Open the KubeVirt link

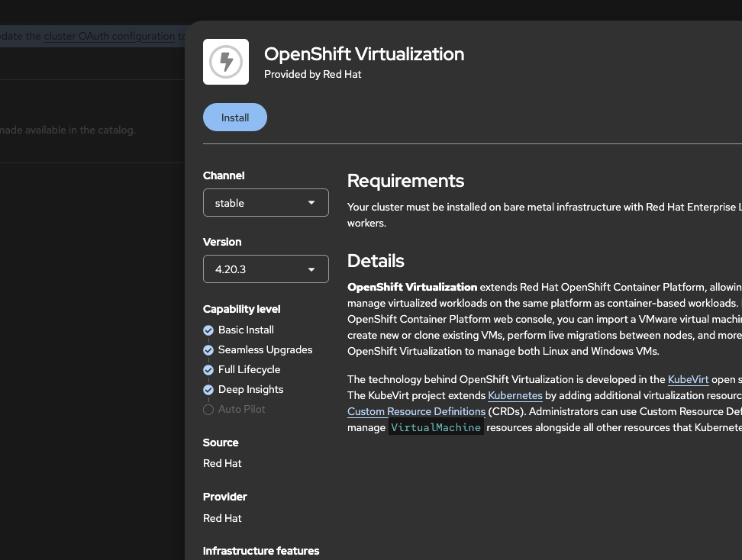pyautogui.click(x=688, y=379)
